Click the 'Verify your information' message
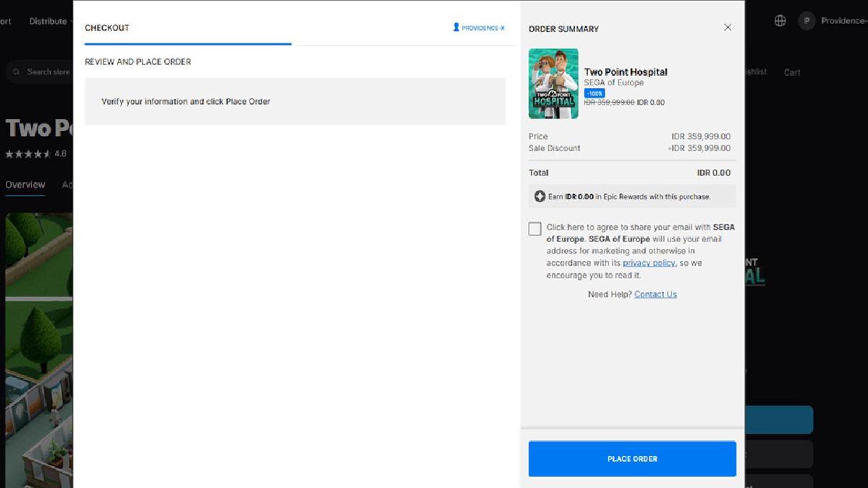 pos(186,102)
